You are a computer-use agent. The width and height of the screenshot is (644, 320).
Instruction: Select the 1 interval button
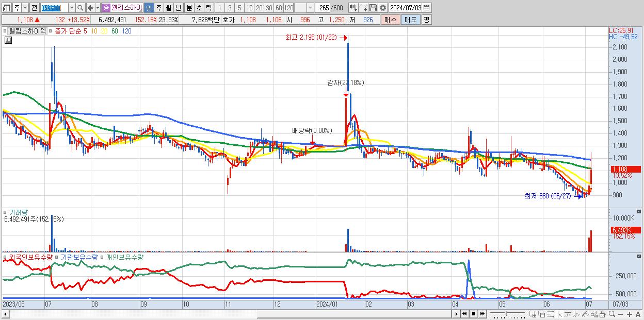[219, 8]
